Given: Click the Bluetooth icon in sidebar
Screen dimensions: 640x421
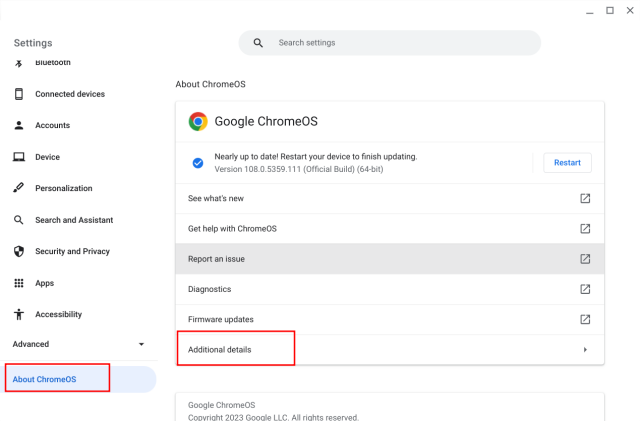Looking at the screenshot, I should (x=18, y=63).
